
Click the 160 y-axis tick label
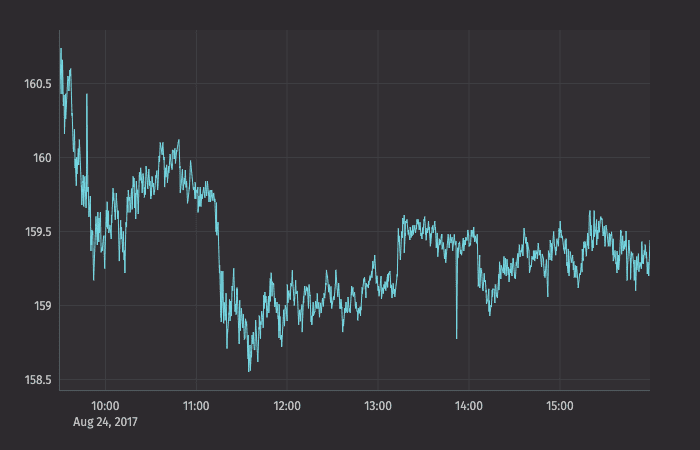pos(42,158)
